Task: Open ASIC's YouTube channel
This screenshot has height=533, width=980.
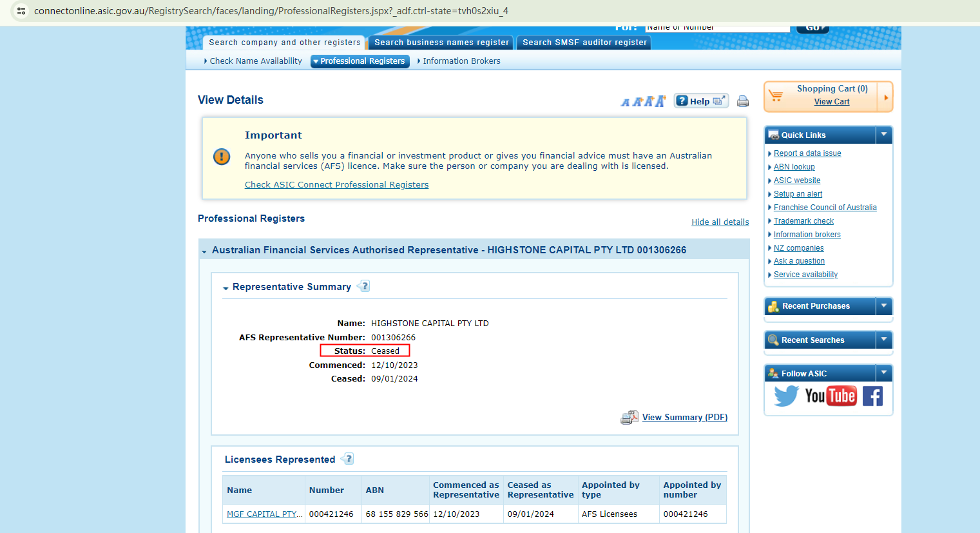Action: tap(831, 396)
